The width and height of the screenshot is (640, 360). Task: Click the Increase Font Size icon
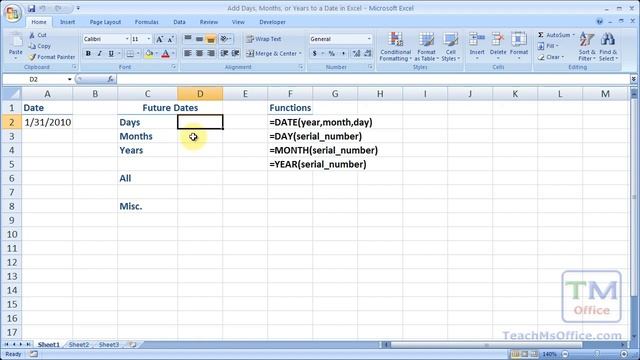160,39
